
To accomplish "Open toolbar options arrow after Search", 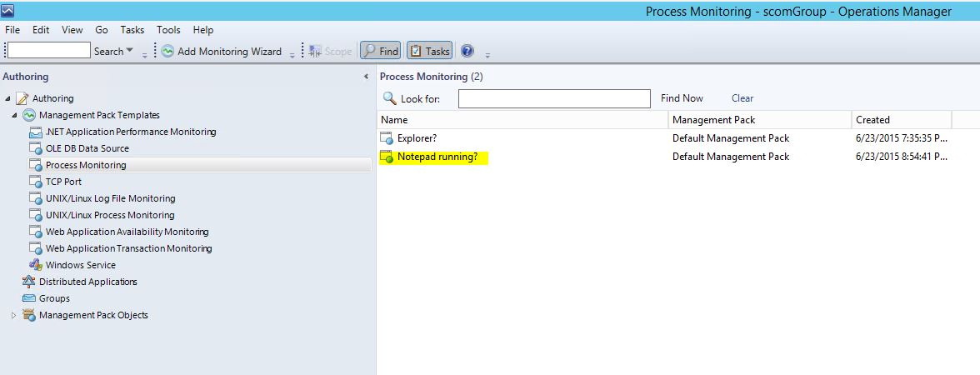I will (x=145, y=54).
